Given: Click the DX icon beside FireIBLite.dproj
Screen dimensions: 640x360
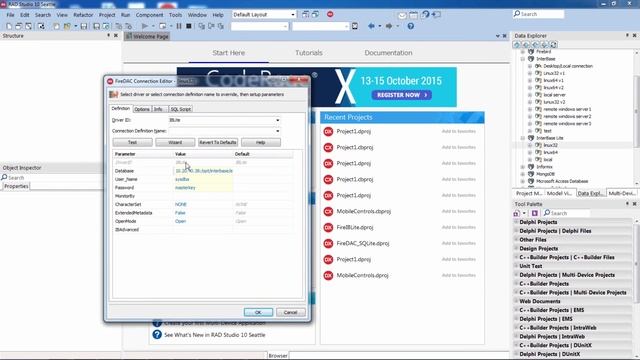Looking at the screenshot, I should coord(328,227).
